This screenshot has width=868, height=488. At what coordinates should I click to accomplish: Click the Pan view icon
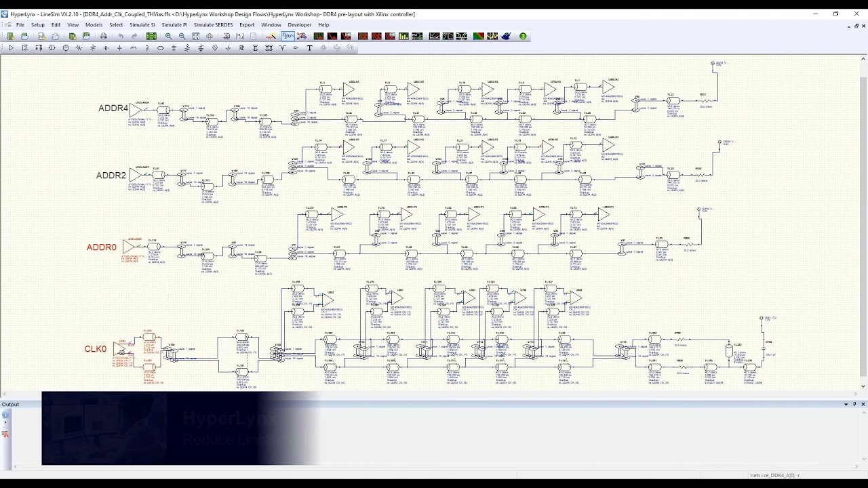pyautogui.click(x=210, y=36)
